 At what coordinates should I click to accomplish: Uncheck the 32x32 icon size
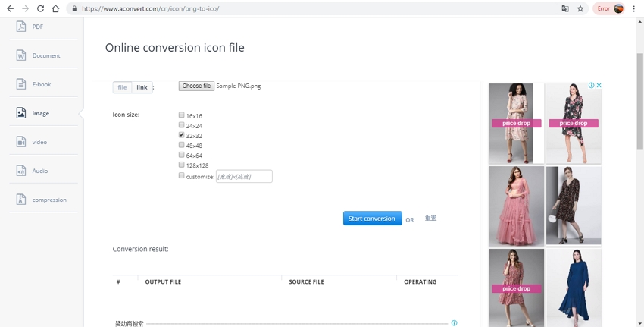pos(182,135)
